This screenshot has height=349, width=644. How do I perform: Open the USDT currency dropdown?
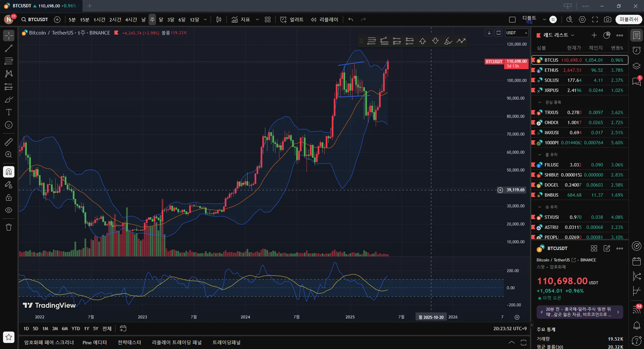tap(517, 33)
